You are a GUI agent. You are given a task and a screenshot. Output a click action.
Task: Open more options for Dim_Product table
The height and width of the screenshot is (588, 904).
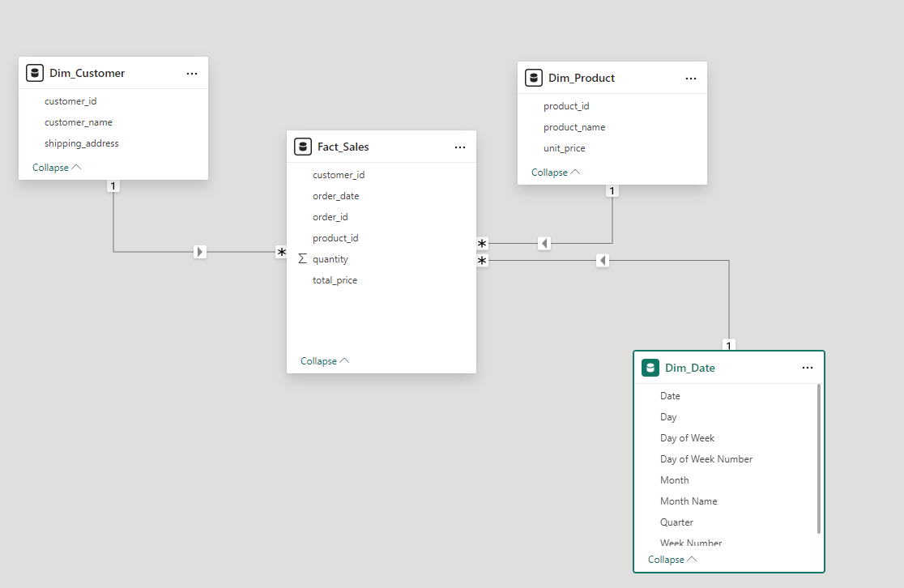tap(691, 79)
